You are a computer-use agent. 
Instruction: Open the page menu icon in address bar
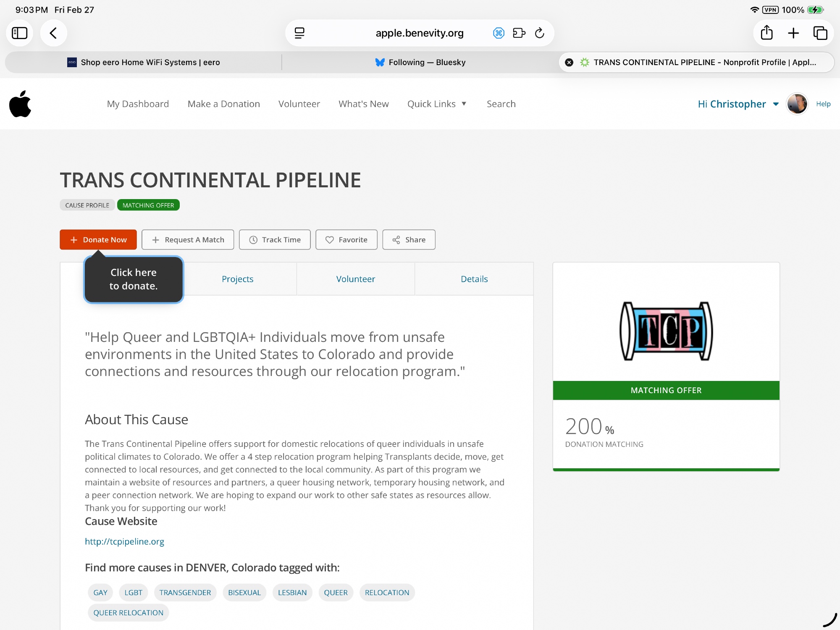click(x=299, y=33)
